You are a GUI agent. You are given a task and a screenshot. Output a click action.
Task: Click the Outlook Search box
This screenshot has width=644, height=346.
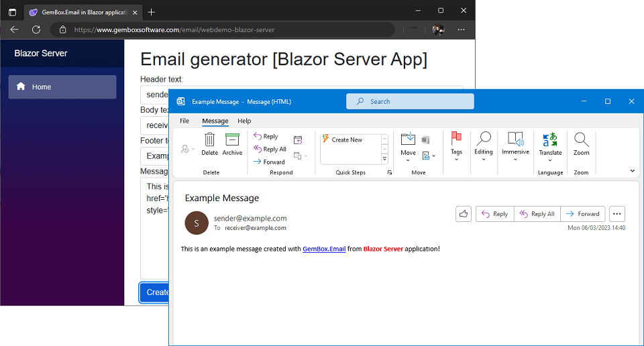pyautogui.click(x=410, y=101)
